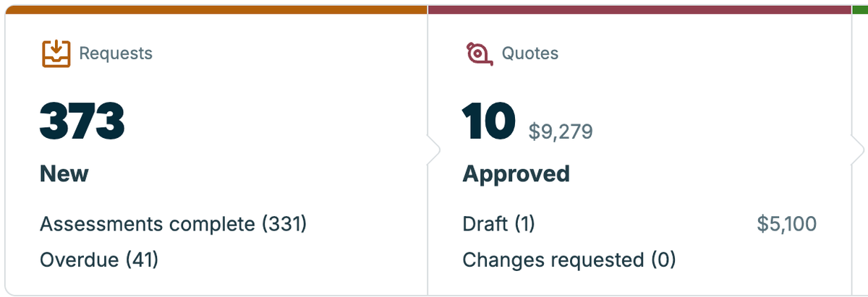Click the orange bar above Requests card
Viewport: 868px width, 297px height.
pos(216,9)
